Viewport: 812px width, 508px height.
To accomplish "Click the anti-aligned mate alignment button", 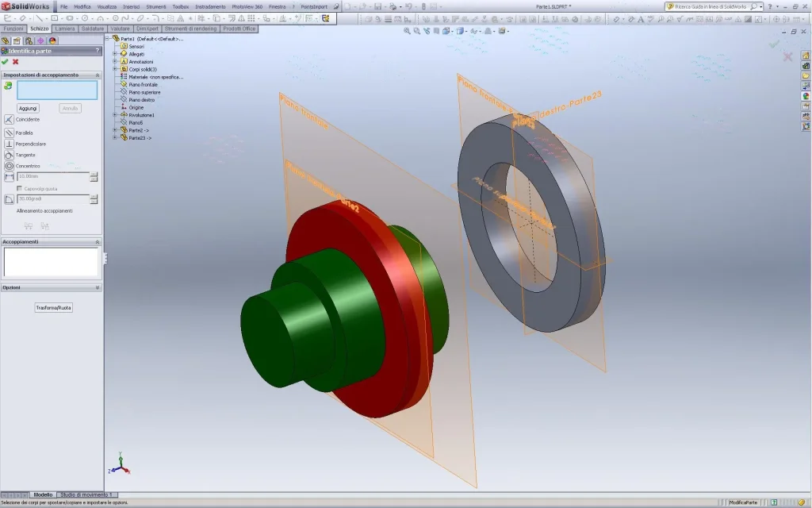I will pyautogui.click(x=45, y=226).
